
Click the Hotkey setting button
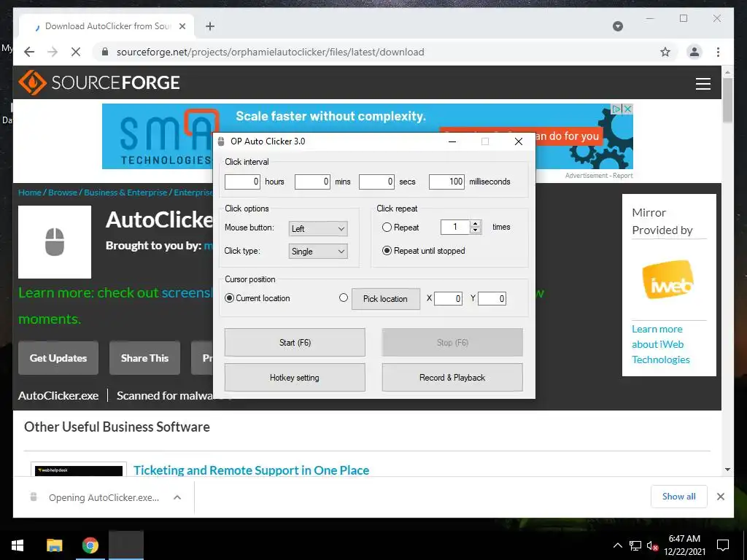coord(295,378)
